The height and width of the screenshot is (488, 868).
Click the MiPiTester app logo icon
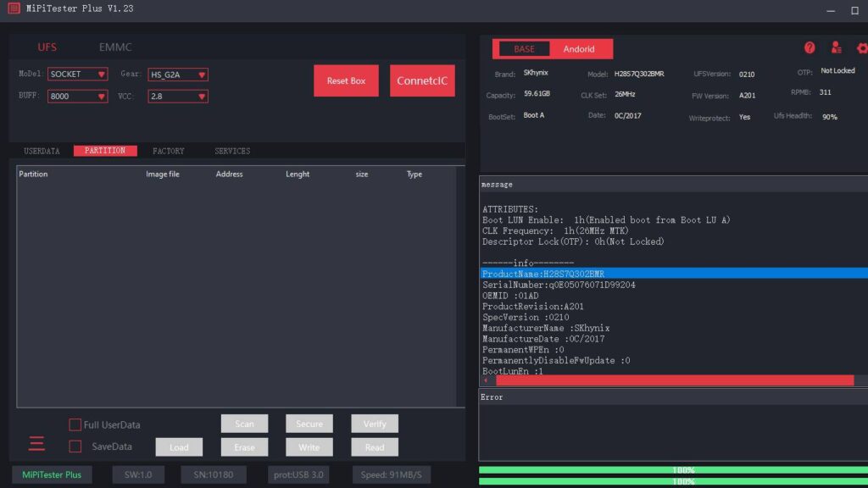pos(14,8)
